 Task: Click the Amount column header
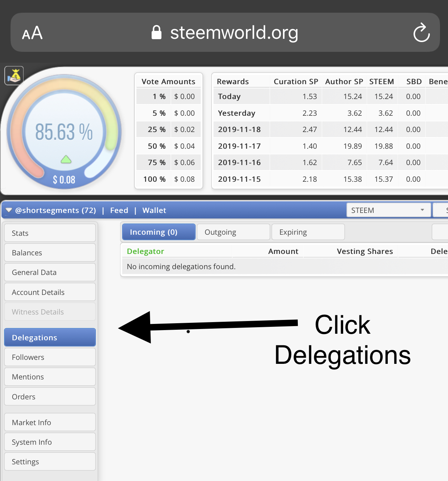point(283,251)
